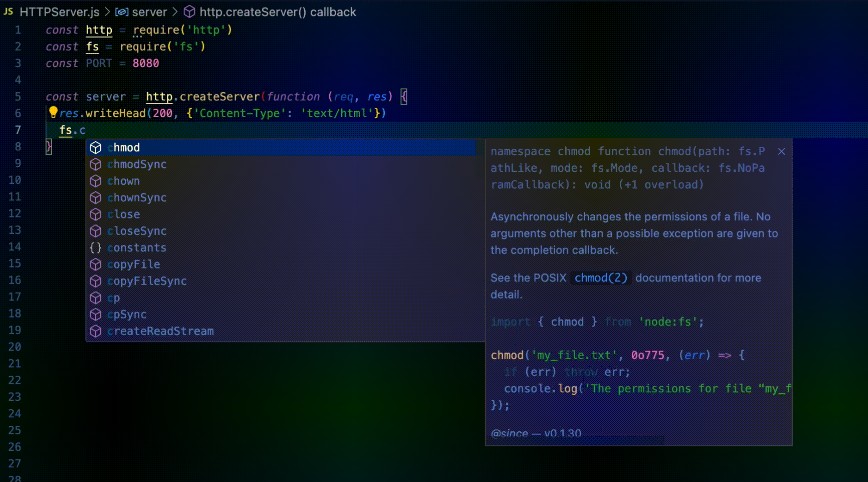Click the method icon beside copyFileSync
The width and height of the screenshot is (868, 482).
pos(95,281)
